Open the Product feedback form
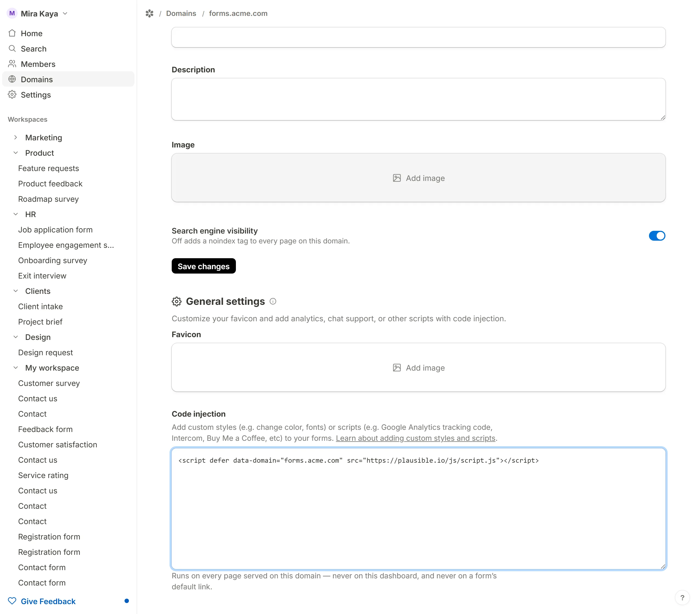 click(50, 183)
